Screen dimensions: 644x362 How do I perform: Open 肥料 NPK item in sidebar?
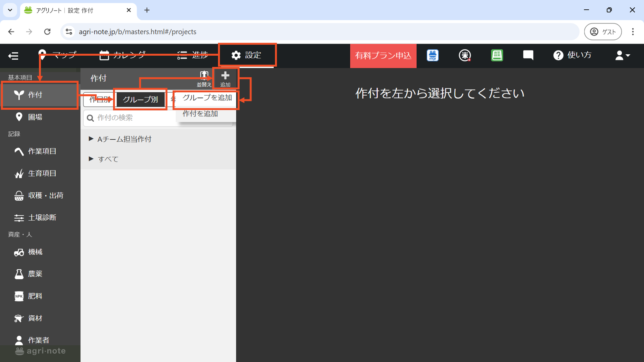[x=35, y=296]
